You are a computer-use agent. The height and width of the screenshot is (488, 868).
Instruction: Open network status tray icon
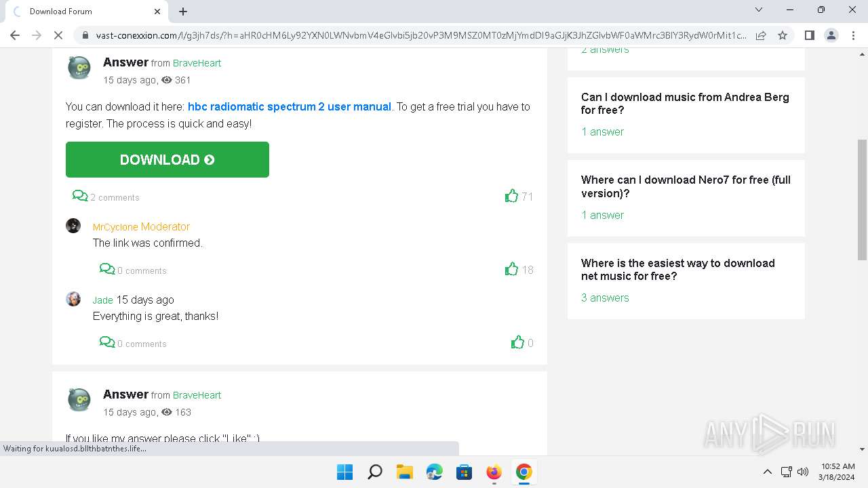click(787, 472)
